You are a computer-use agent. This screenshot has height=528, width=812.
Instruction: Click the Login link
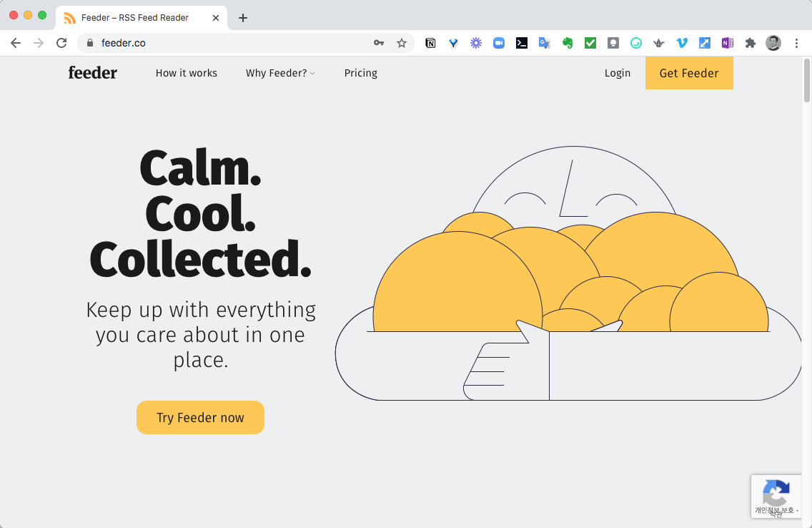(x=618, y=73)
